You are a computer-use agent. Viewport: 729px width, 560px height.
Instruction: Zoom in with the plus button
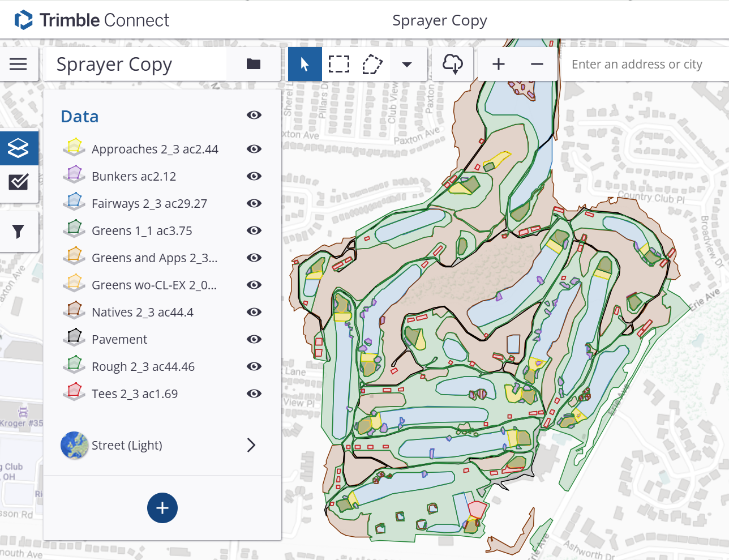pyautogui.click(x=498, y=64)
